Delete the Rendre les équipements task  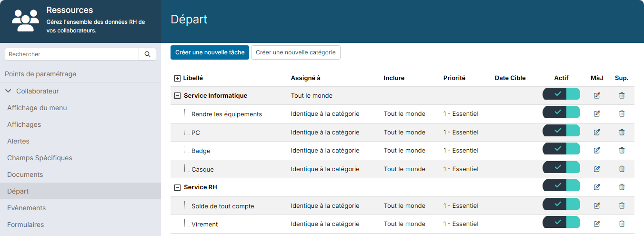pos(622,113)
